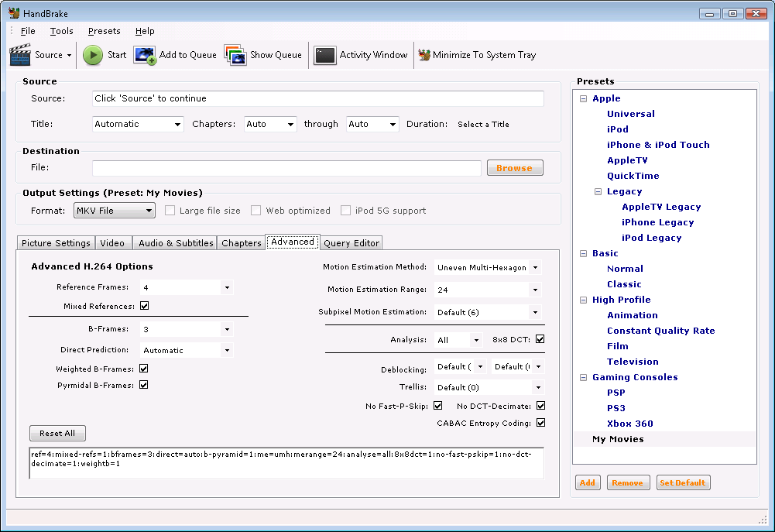The width and height of the screenshot is (775, 532).
Task: Select the AppleTV Legacy preset
Action: [x=661, y=207]
